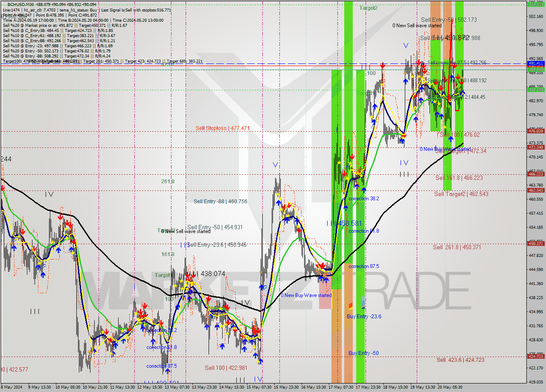The width and height of the screenshot is (546, 392).
Task: Click the green 'Target2' label at chart top
Action: coord(368,8)
